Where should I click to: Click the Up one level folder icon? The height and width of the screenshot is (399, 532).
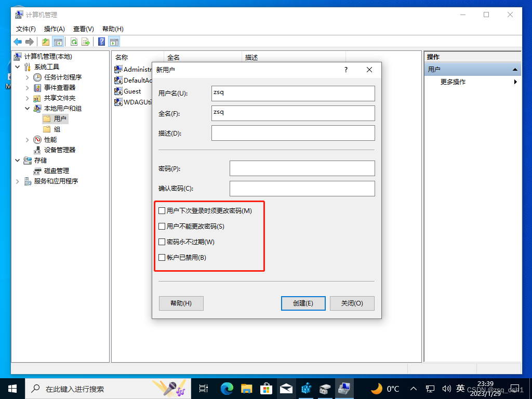[46, 42]
